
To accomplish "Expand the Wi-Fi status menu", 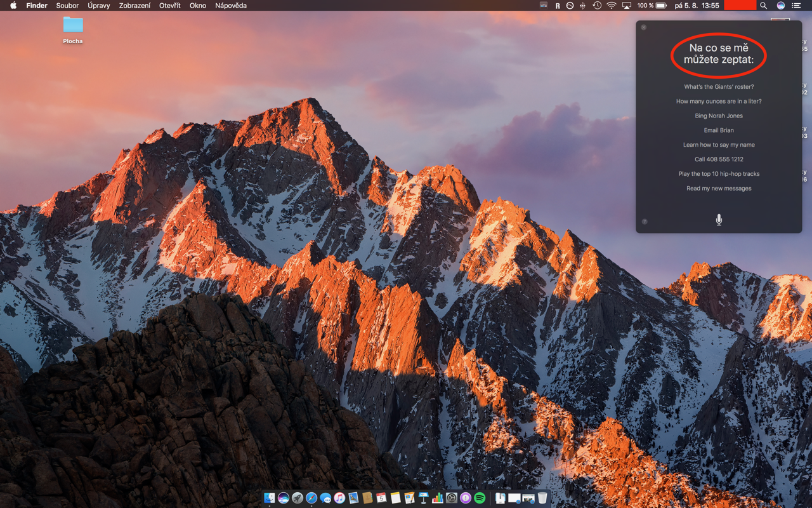I will 612,6.
